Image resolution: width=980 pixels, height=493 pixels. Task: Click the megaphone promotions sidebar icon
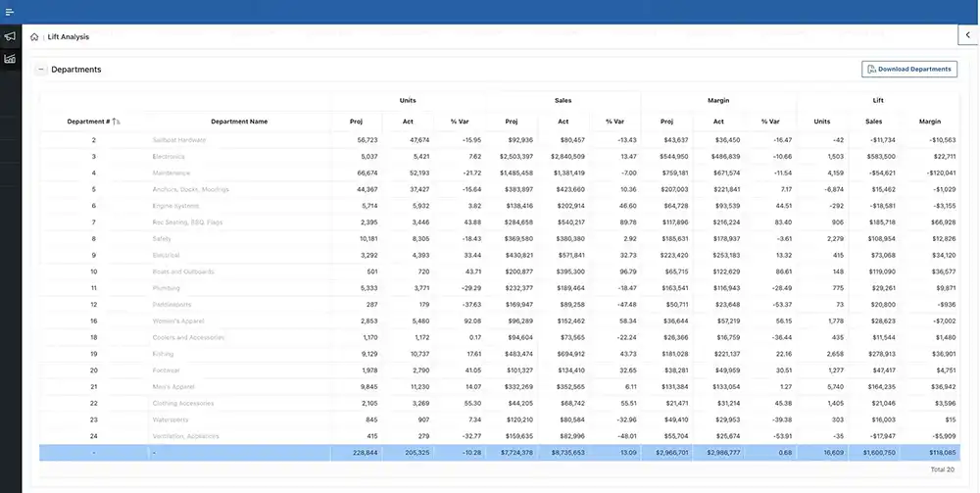tap(10, 36)
